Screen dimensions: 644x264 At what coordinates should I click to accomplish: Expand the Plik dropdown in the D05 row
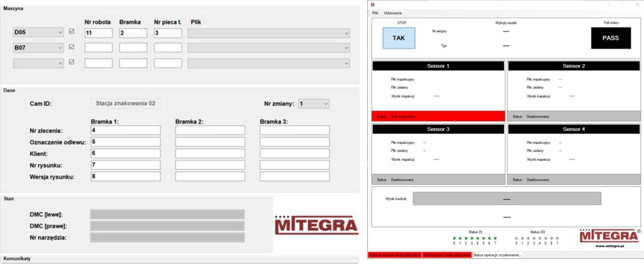tap(269, 33)
